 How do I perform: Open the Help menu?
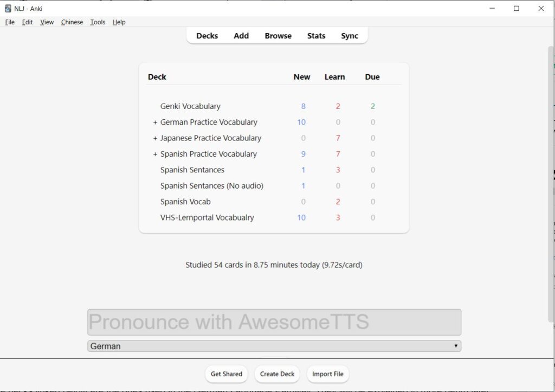click(x=118, y=22)
